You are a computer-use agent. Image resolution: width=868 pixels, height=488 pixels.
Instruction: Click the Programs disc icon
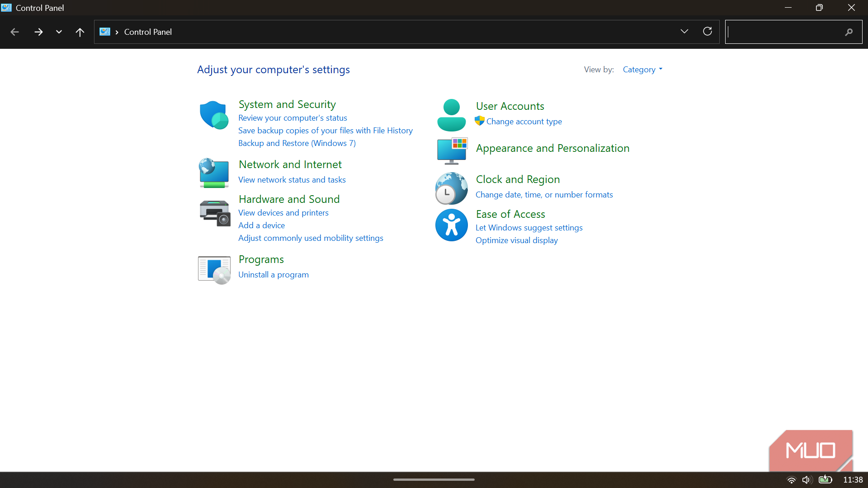point(214,270)
